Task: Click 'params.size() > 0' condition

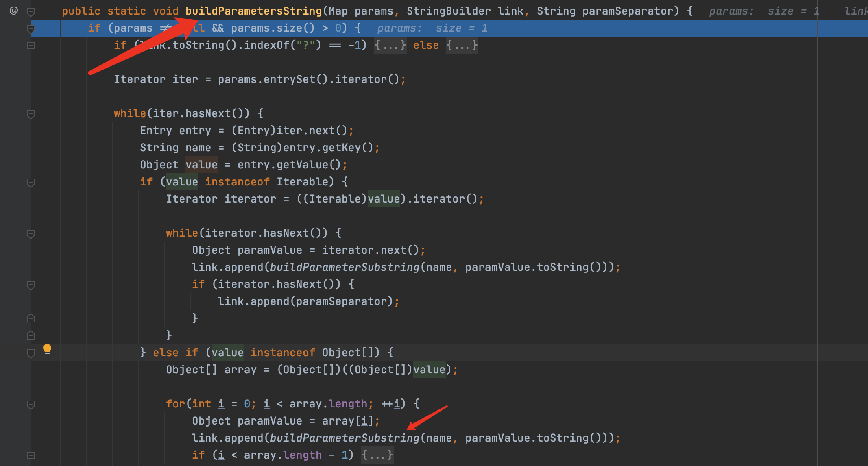Action: [x=286, y=28]
